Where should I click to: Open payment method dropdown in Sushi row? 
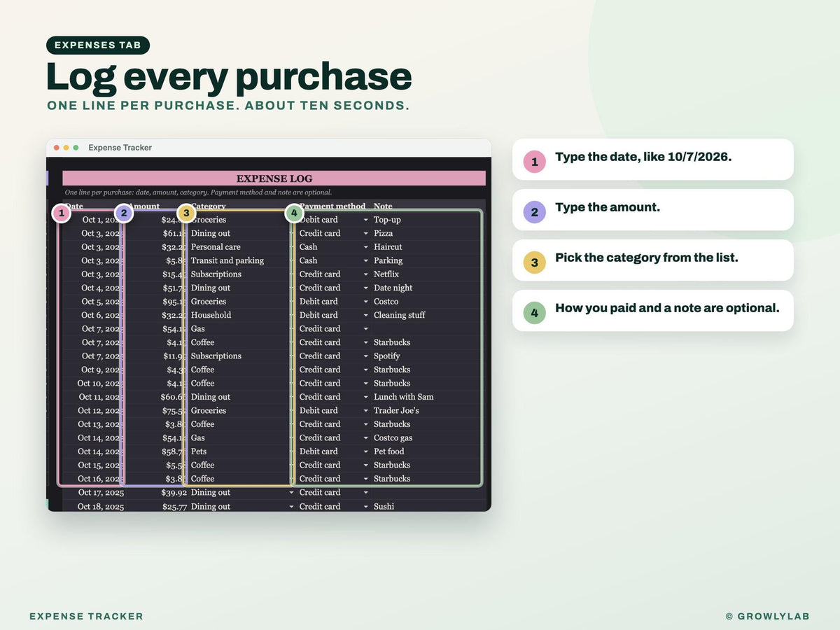(x=365, y=507)
